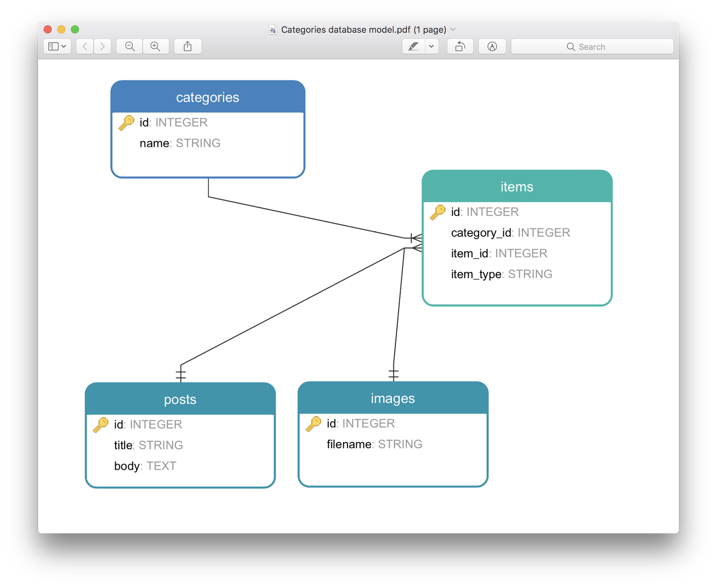Click the Search field

[592, 46]
